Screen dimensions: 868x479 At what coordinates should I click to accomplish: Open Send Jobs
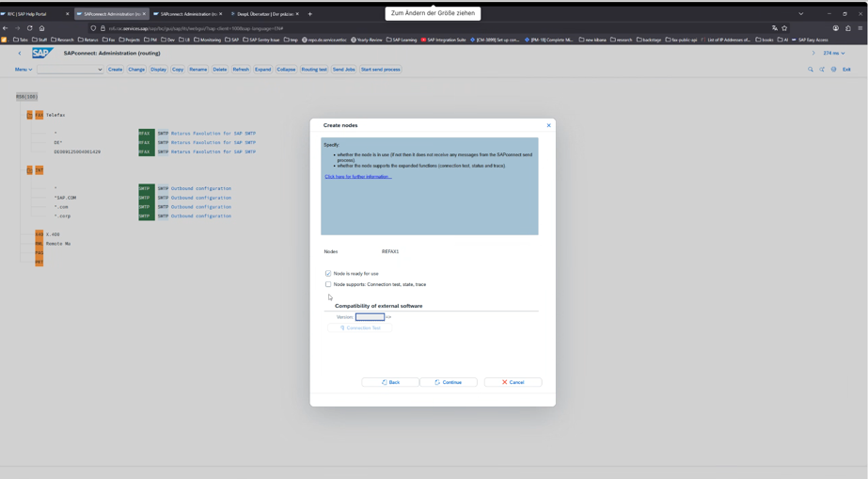pyautogui.click(x=344, y=70)
